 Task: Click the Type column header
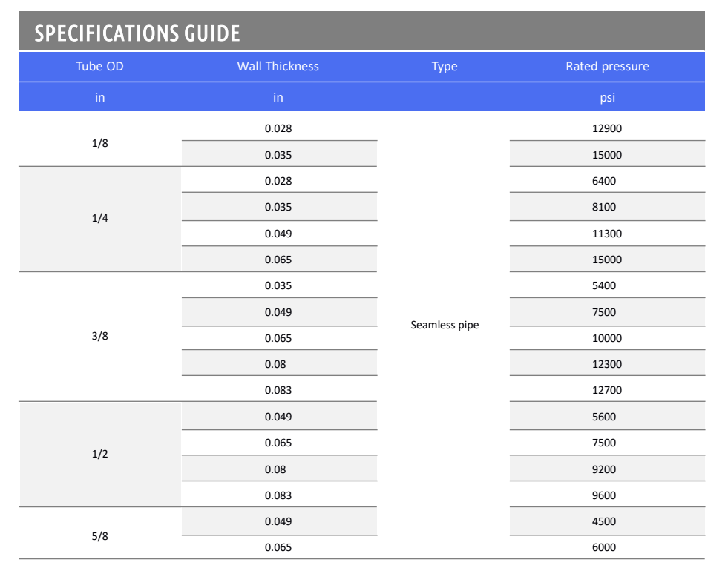point(445,66)
